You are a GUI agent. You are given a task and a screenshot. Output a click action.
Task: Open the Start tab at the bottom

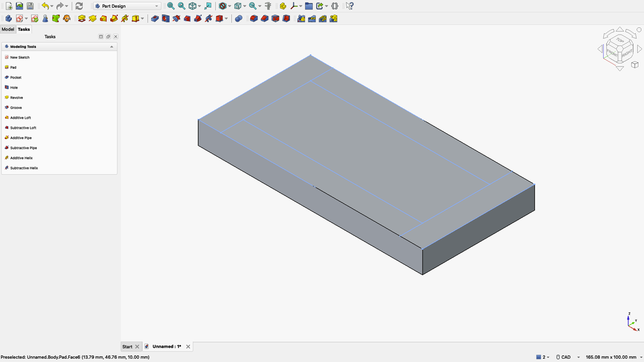127,346
